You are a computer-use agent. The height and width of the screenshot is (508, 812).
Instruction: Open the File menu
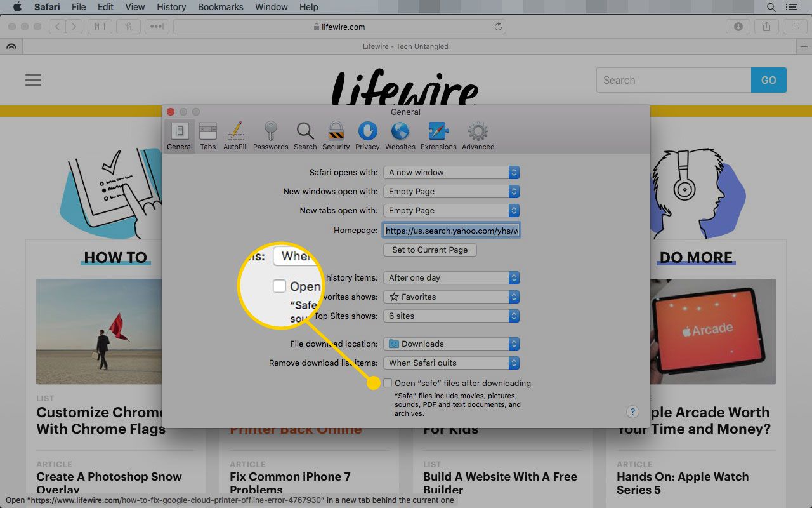point(79,7)
